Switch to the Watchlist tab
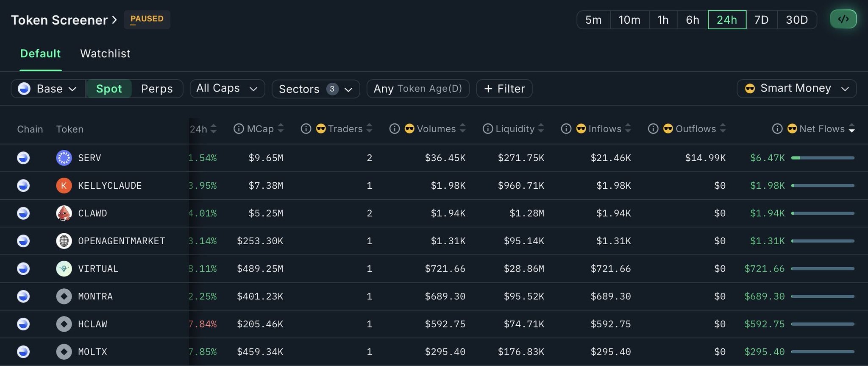This screenshot has width=868, height=366. 105,53
